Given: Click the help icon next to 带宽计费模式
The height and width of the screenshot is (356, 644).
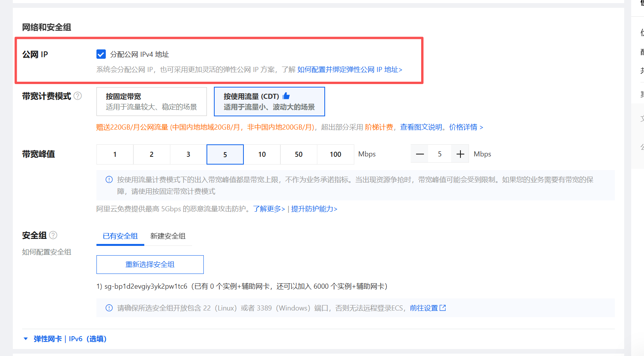Looking at the screenshot, I should pos(78,96).
